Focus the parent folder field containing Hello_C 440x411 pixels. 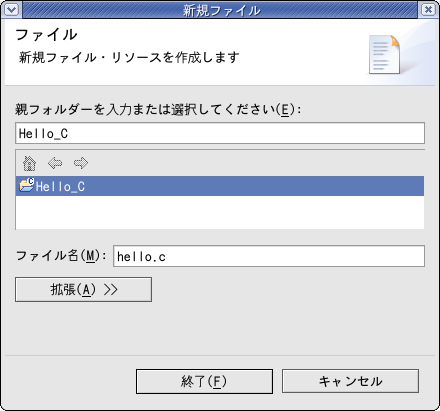220,133
